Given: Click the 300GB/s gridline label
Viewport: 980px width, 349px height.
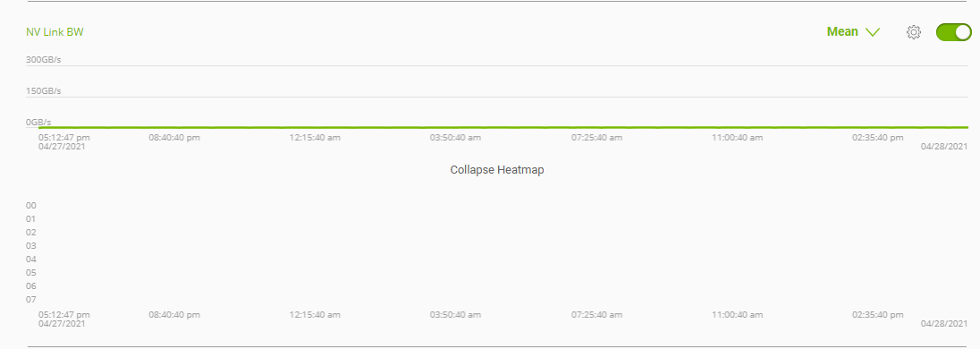Looking at the screenshot, I should tap(43, 60).
